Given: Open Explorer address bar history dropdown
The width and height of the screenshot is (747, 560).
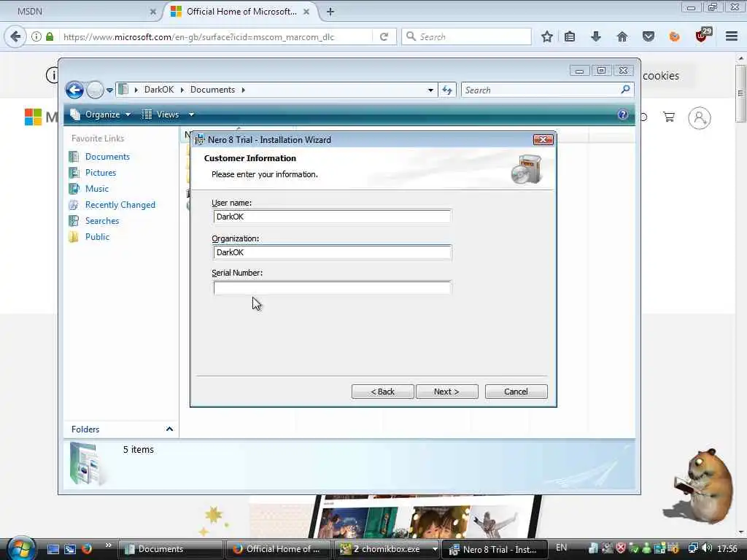Looking at the screenshot, I should pos(430,90).
